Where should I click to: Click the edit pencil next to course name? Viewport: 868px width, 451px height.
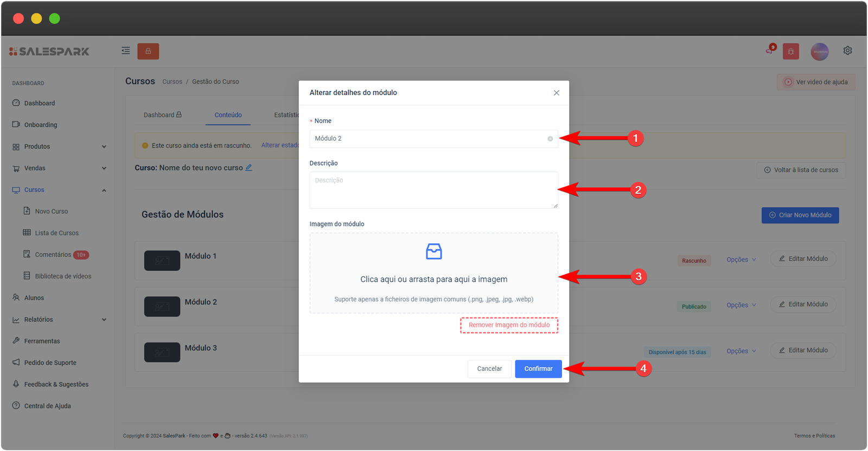(248, 168)
